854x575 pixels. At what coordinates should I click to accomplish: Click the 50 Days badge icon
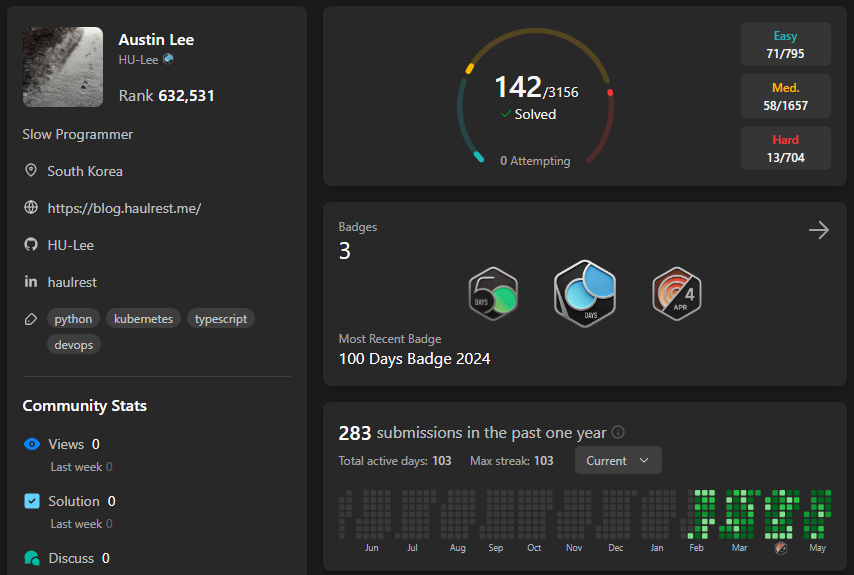(493, 294)
